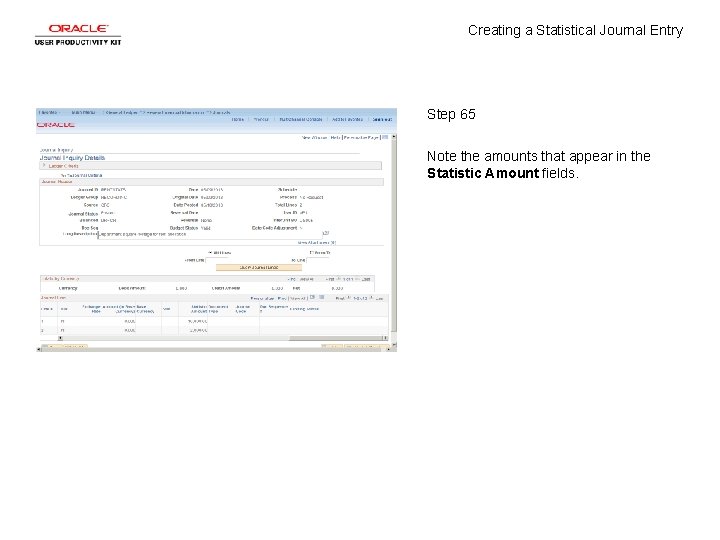
Task: Click Last in Journal Lines navigation
Action: point(380,298)
